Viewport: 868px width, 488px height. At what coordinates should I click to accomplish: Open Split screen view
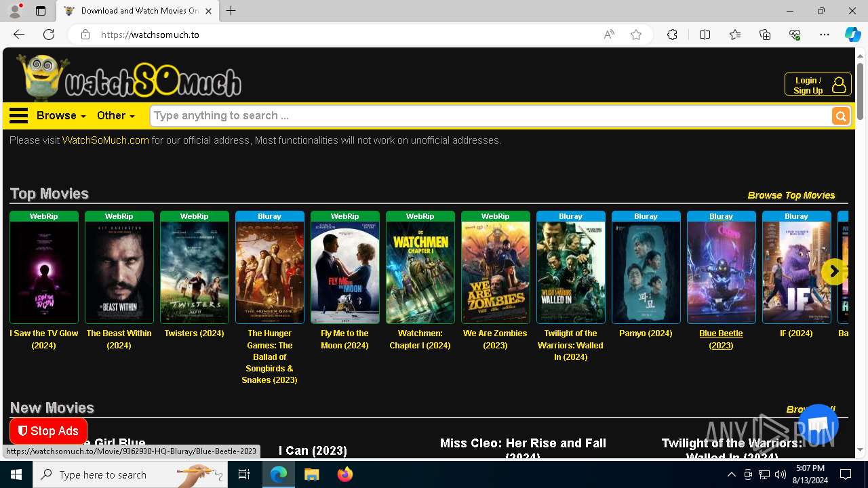(x=705, y=35)
